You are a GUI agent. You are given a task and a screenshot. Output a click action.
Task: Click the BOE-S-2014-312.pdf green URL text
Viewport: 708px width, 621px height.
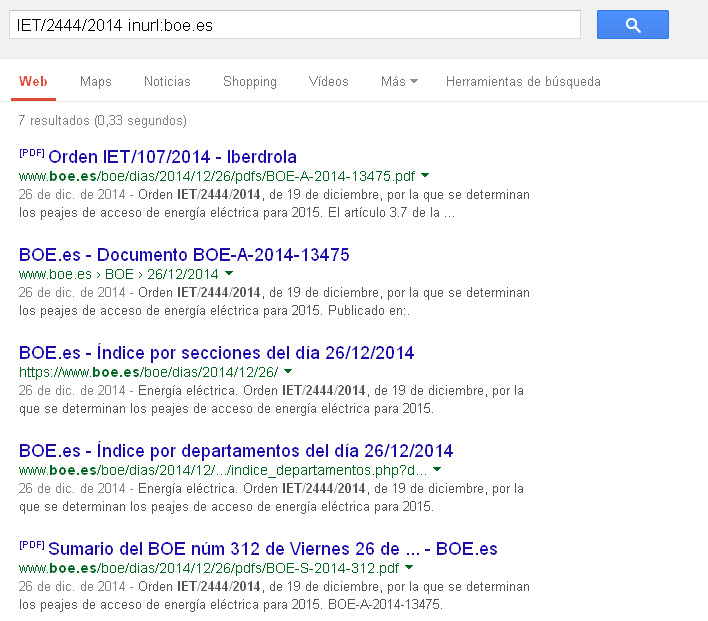tap(209, 568)
